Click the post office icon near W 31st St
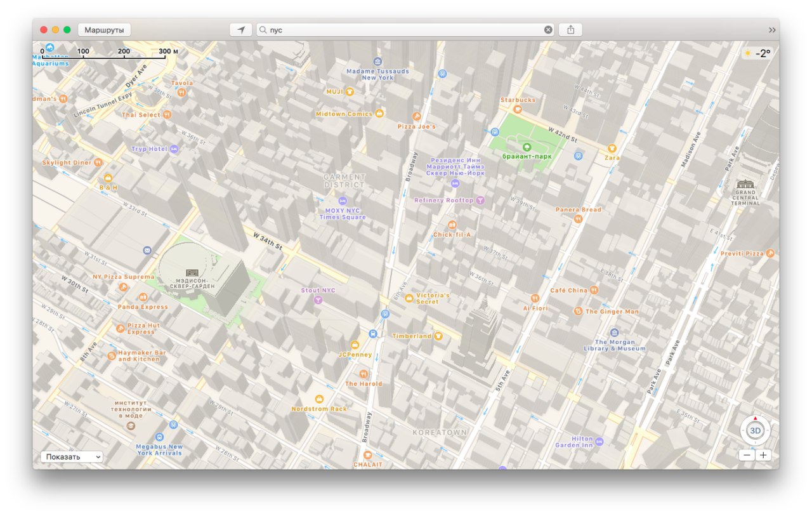 (147, 251)
